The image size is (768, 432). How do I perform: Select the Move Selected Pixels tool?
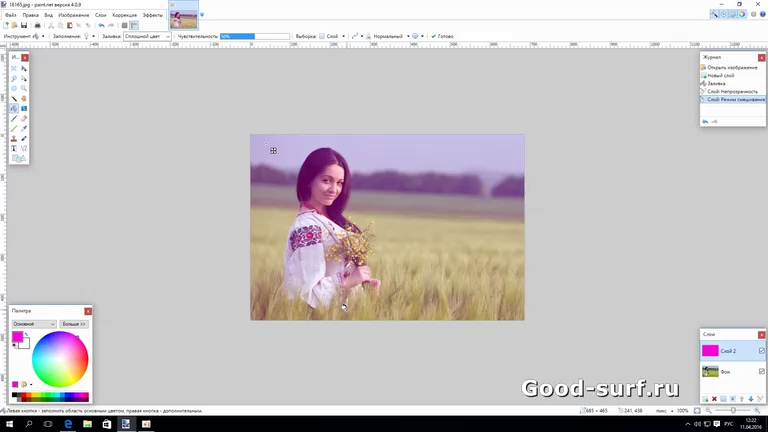(x=24, y=69)
